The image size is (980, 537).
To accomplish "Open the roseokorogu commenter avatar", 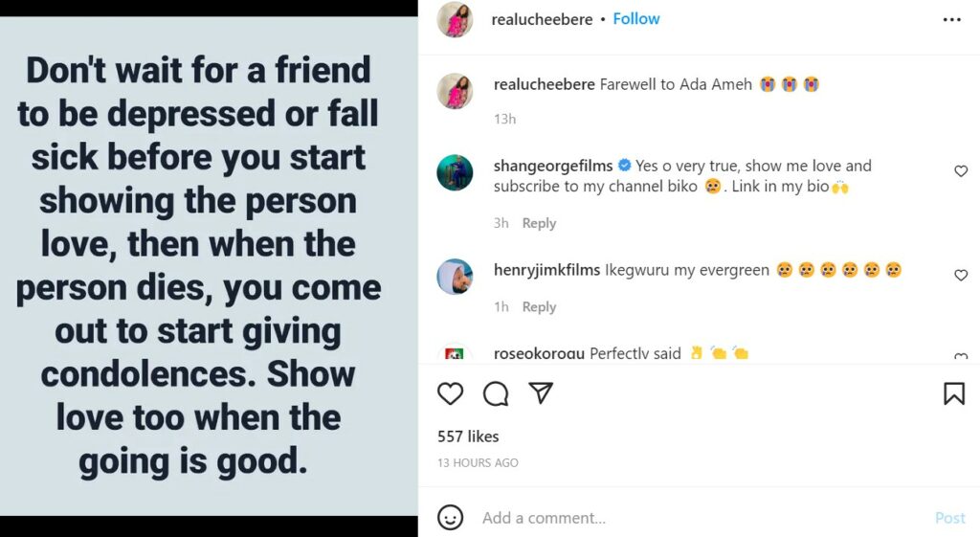I will coord(455,355).
